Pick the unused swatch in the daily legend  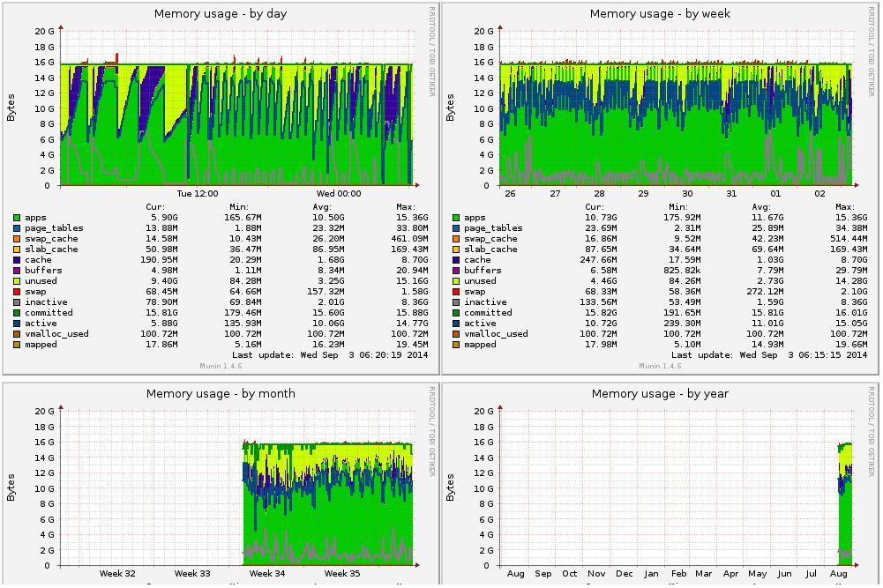tap(16, 281)
